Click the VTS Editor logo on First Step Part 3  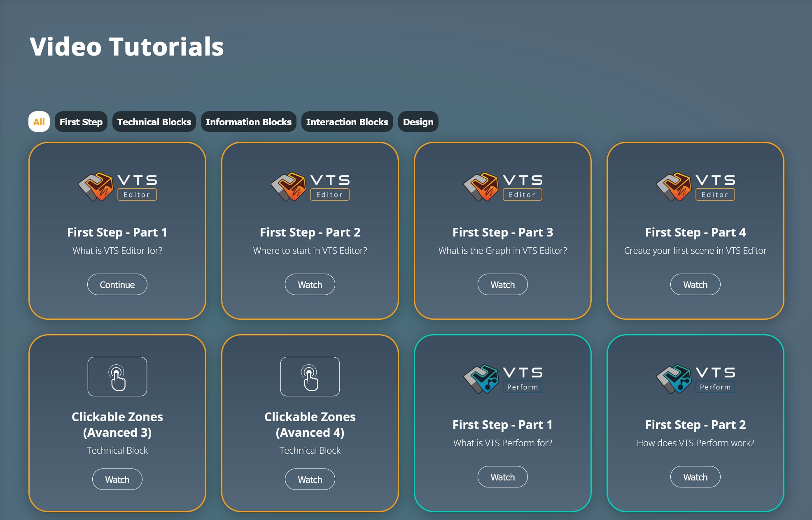[503, 186]
